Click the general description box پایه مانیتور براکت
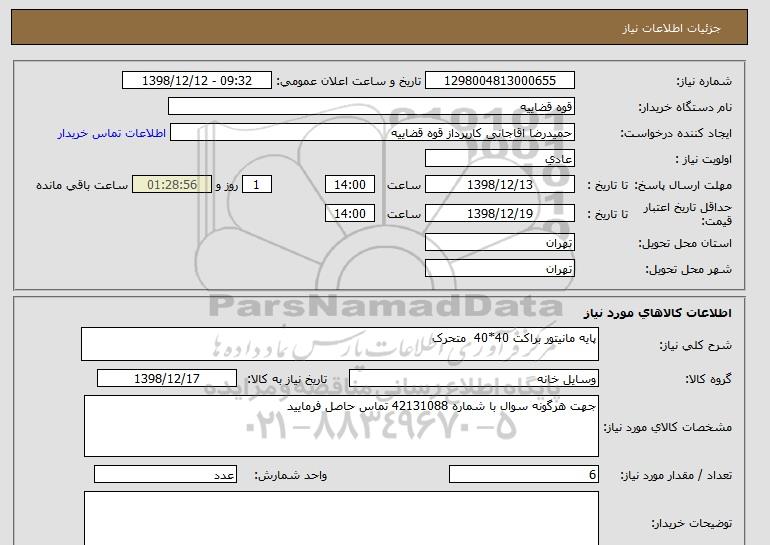The image size is (770, 545). 340,344
